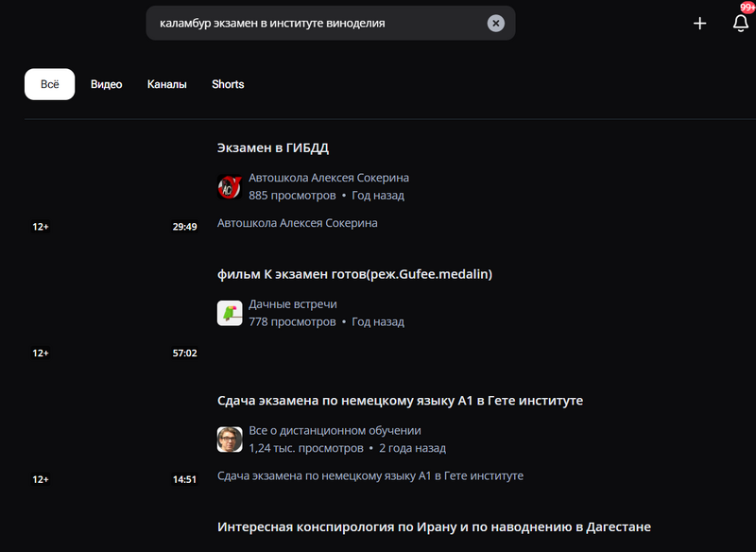This screenshot has height=552, width=756.
Task: Open the notifications bell
Action: 741,24
